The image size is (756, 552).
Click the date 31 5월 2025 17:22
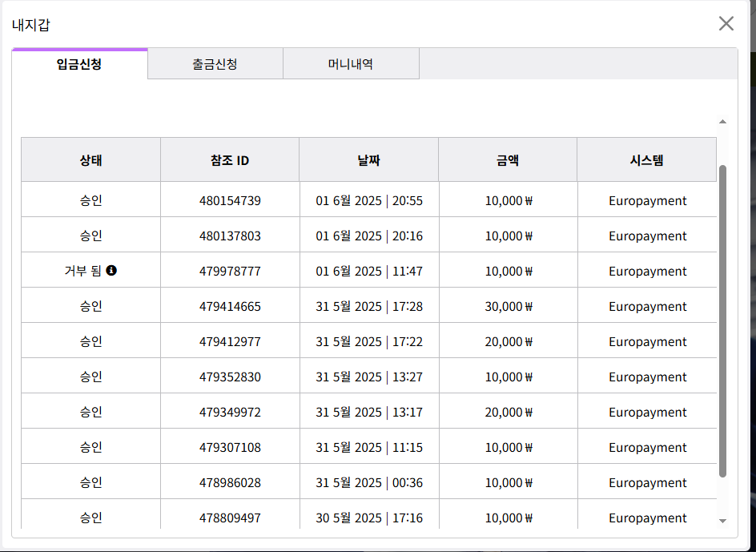coord(368,341)
